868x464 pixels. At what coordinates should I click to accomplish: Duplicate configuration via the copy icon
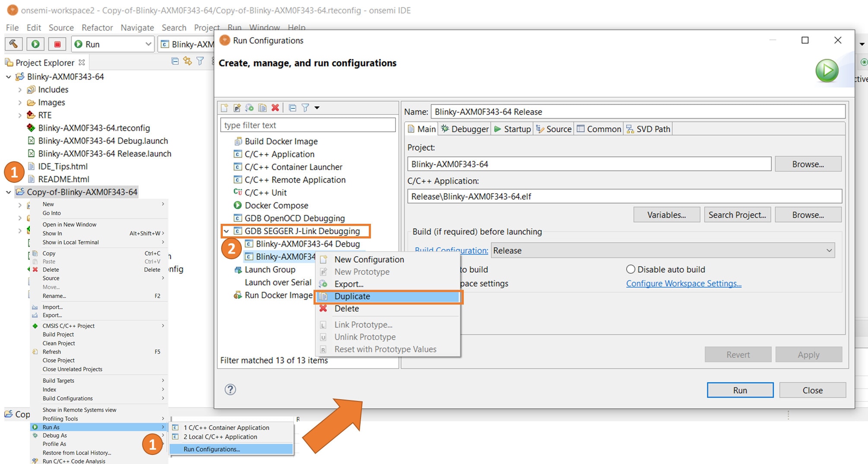262,108
